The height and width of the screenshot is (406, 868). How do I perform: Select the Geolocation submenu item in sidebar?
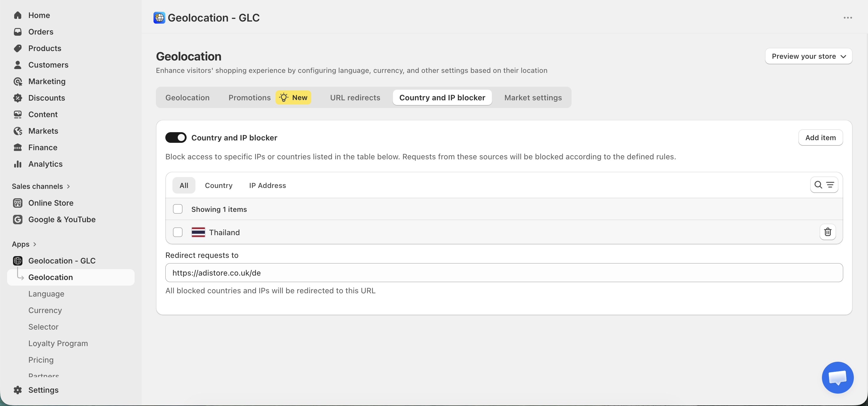pyautogui.click(x=71, y=277)
